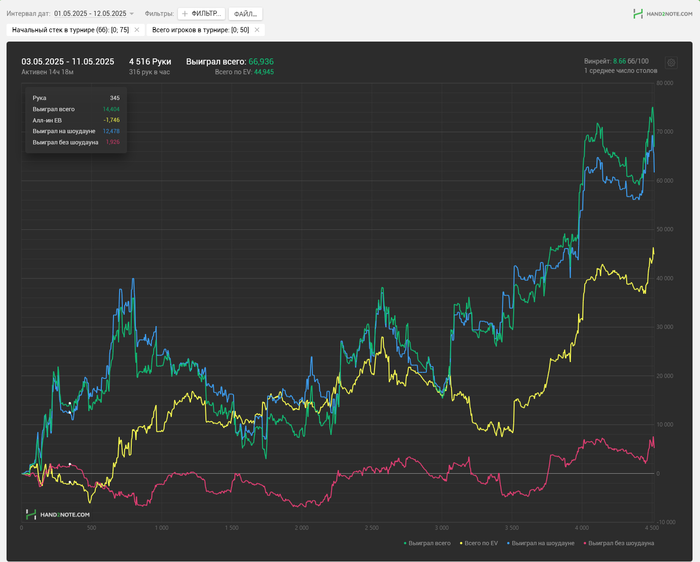Open the date interval dropdown

tap(90, 14)
